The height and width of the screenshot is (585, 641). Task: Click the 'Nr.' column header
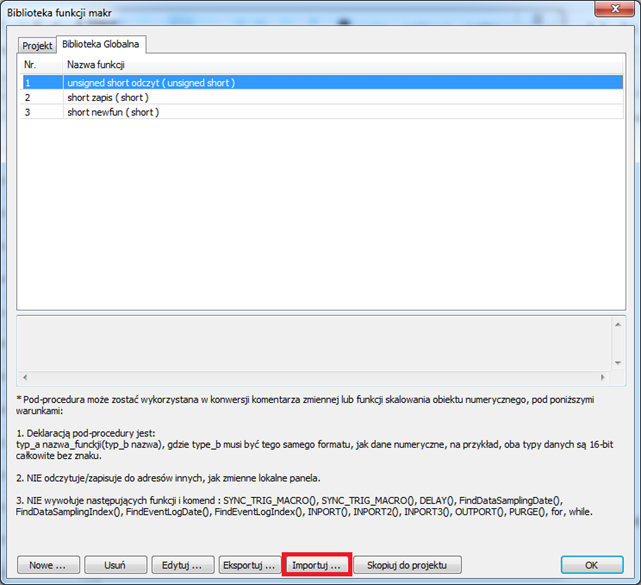pyautogui.click(x=41, y=65)
